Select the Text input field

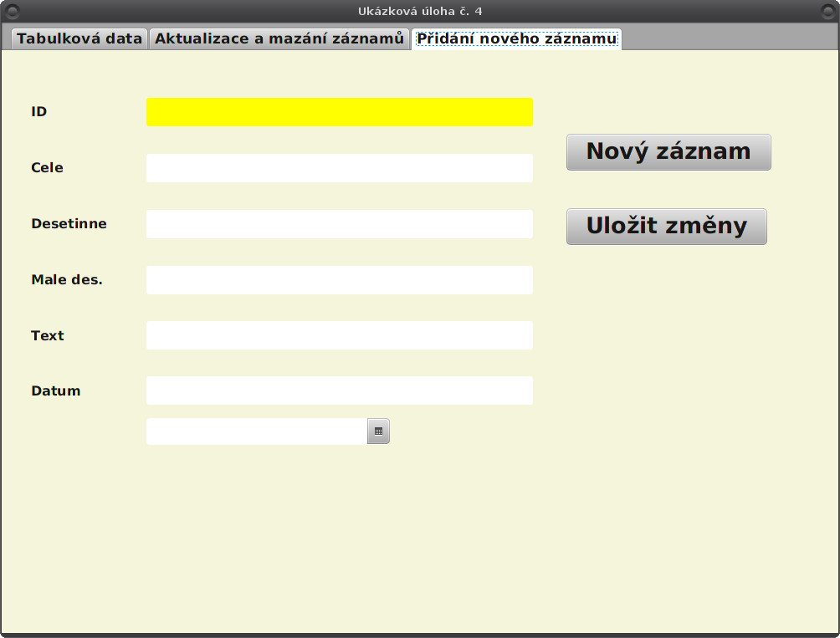(x=339, y=334)
